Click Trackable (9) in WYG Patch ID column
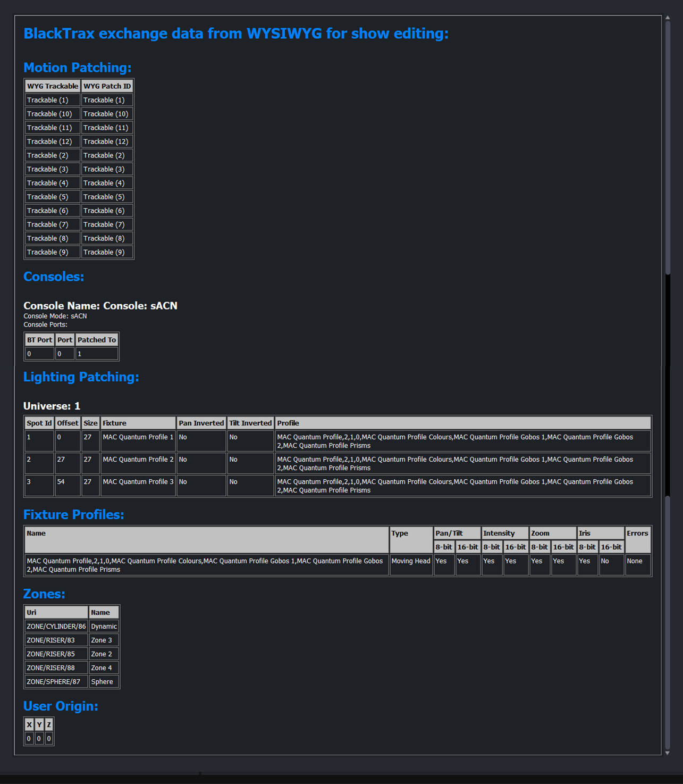The width and height of the screenshot is (683, 784). click(104, 252)
